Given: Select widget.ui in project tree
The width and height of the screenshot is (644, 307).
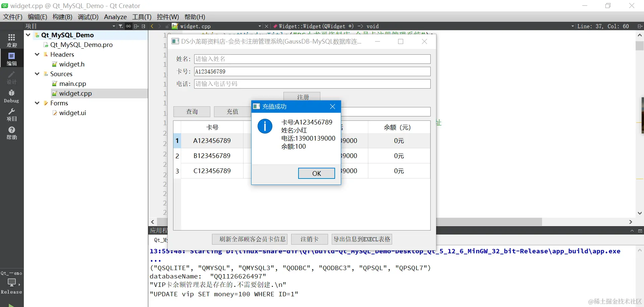Looking at the screenshot, I should tap(73, 113).
